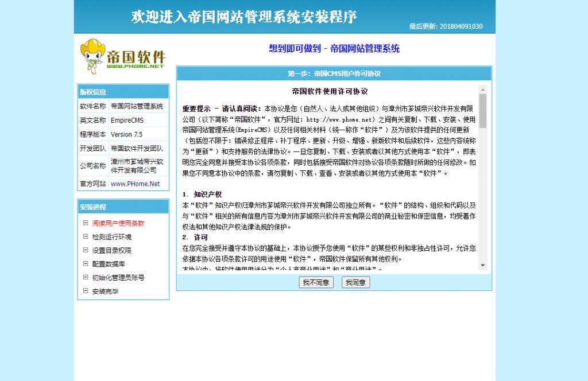Click the 我不同意 disagree button
The width and height of the screenshot is (588, 381).
[316, 282]
